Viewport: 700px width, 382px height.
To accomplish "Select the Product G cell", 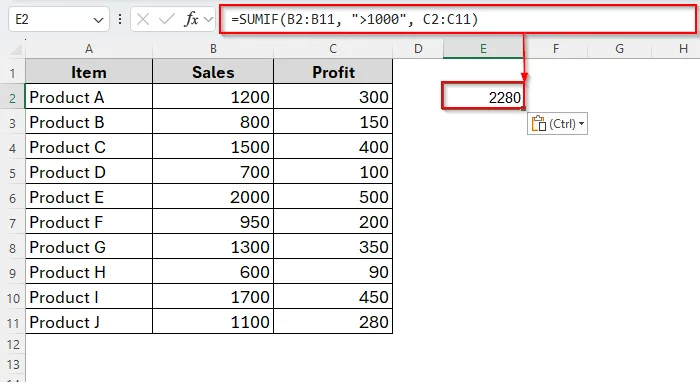I will click(89, 247).
